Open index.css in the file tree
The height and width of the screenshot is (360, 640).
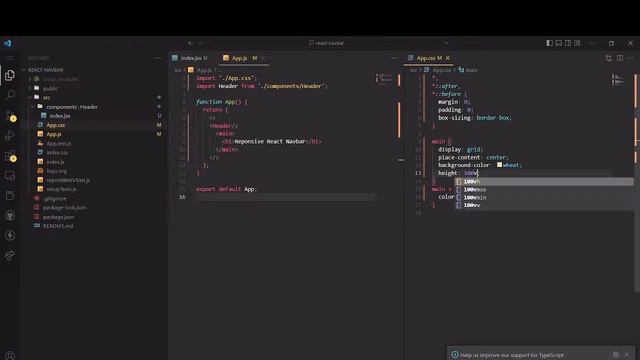(x=57, y=152)
